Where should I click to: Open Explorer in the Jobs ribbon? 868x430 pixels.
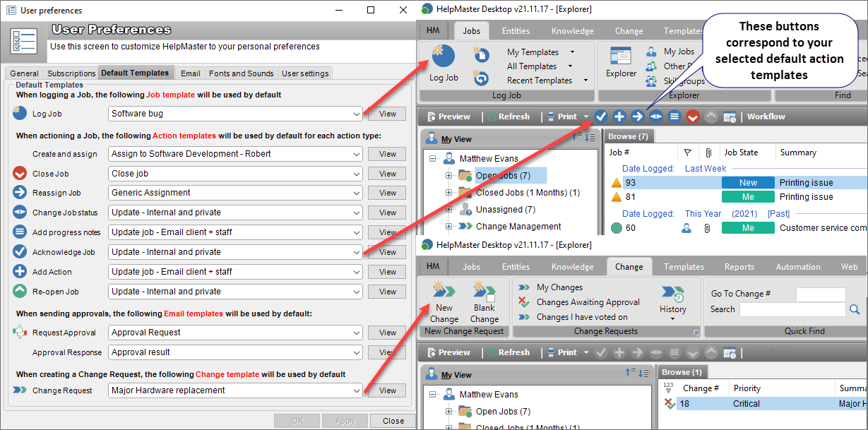click(621, 63)
